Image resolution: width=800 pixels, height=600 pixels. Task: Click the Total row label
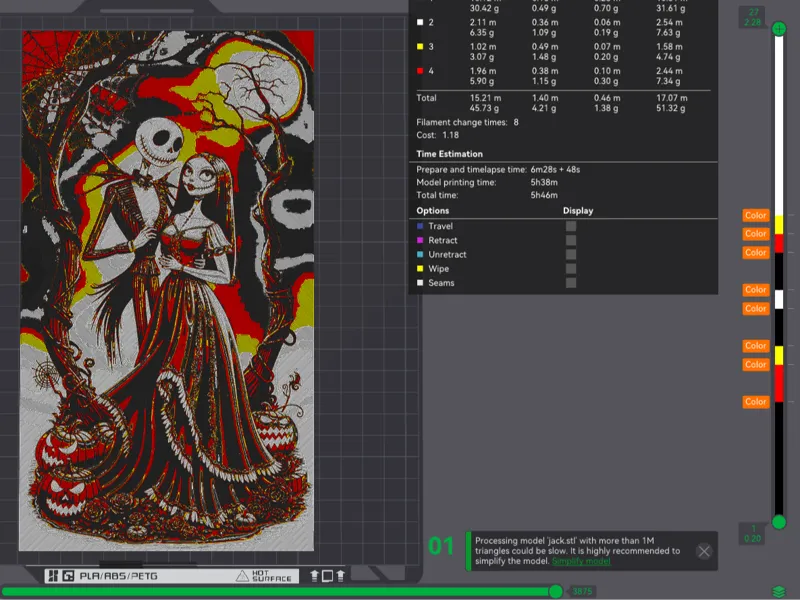426,98
